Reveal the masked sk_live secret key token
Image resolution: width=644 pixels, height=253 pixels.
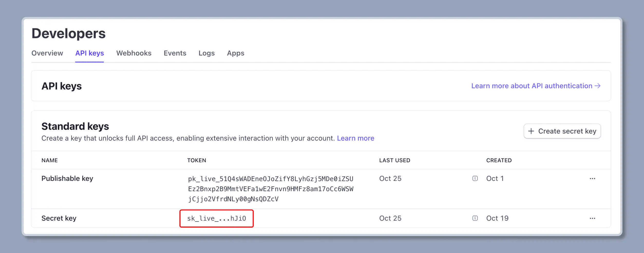click(216, 219)
